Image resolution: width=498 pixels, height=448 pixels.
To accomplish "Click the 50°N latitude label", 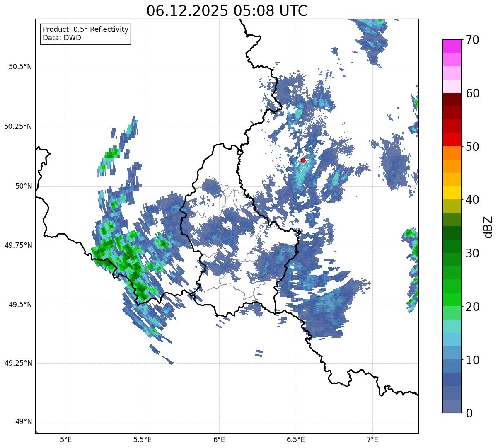I will pos(24,186).
